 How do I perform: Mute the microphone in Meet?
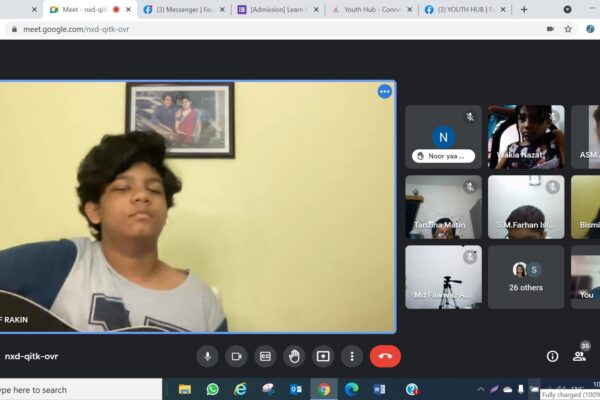[208, 355]
